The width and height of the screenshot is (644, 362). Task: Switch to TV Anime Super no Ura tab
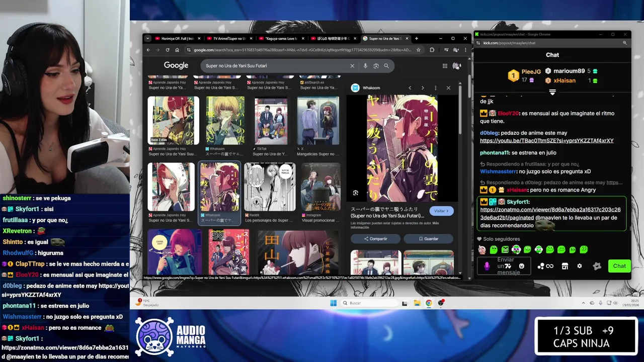tap(228, 38)
